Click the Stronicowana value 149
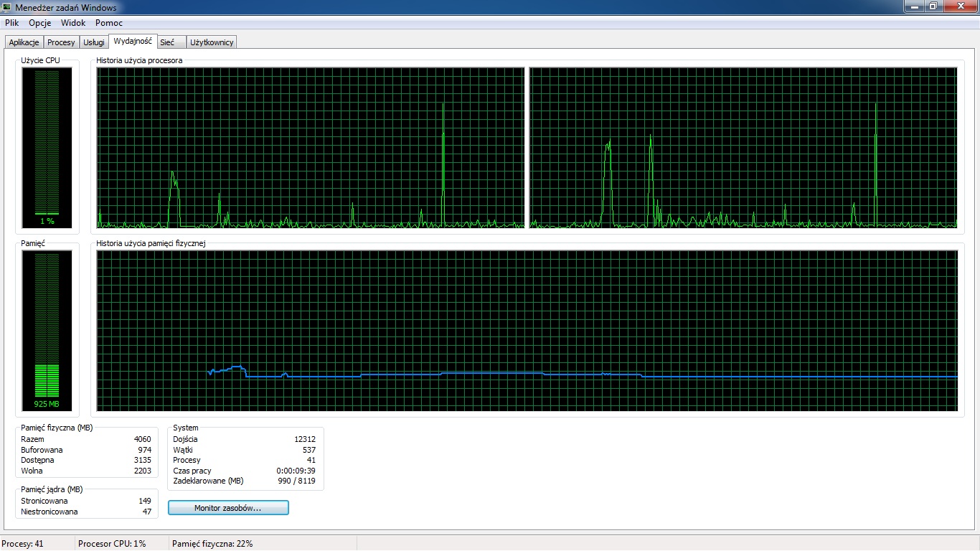 [145, 501]
